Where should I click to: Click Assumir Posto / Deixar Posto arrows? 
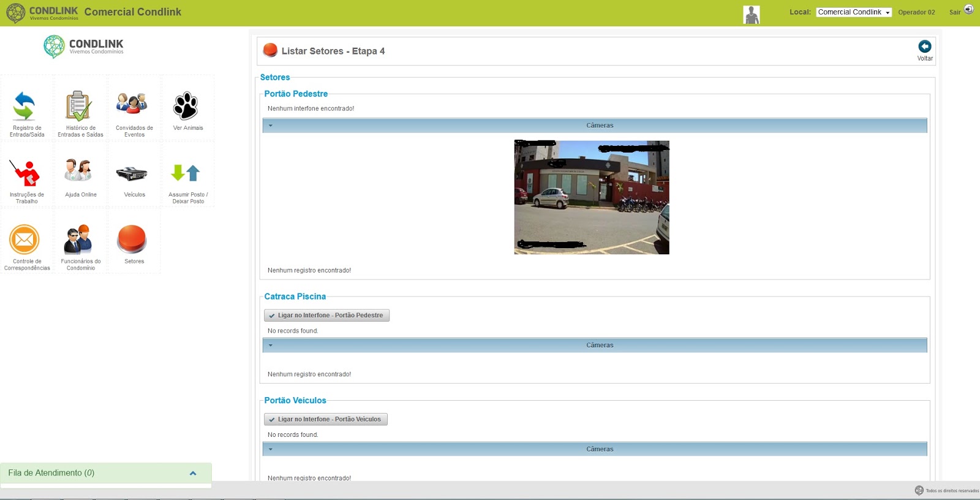pos(186,173)
